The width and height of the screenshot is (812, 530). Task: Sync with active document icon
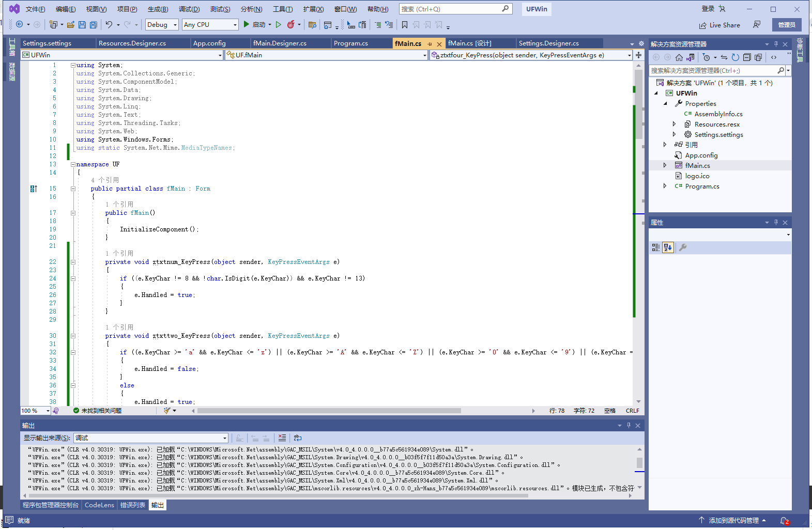coord(724,57)
